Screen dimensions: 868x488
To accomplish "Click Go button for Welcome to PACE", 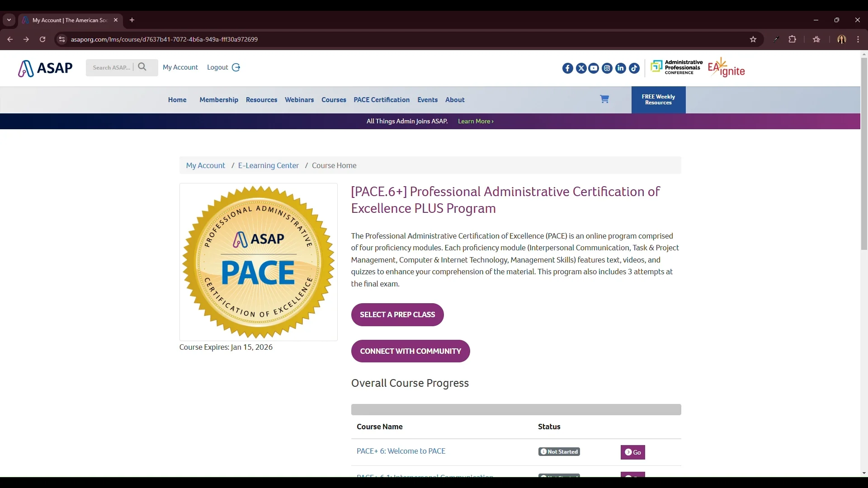I will [x=632, y=452].
